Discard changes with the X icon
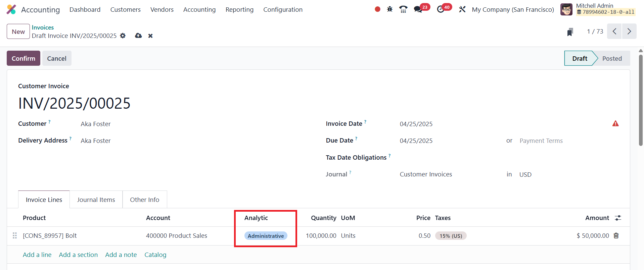Screen dimensions: 644x270 point(150,36)
